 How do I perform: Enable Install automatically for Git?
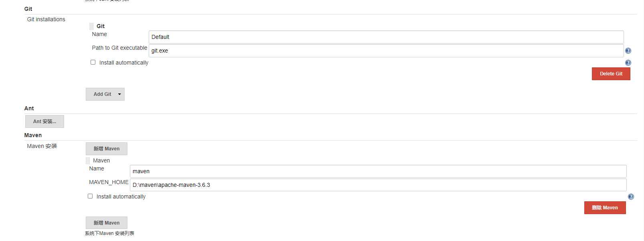point(93,62)
